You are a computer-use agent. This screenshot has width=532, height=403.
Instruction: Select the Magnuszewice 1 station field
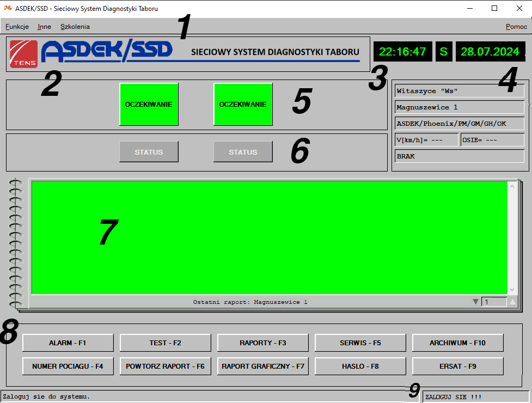(458, 107)
